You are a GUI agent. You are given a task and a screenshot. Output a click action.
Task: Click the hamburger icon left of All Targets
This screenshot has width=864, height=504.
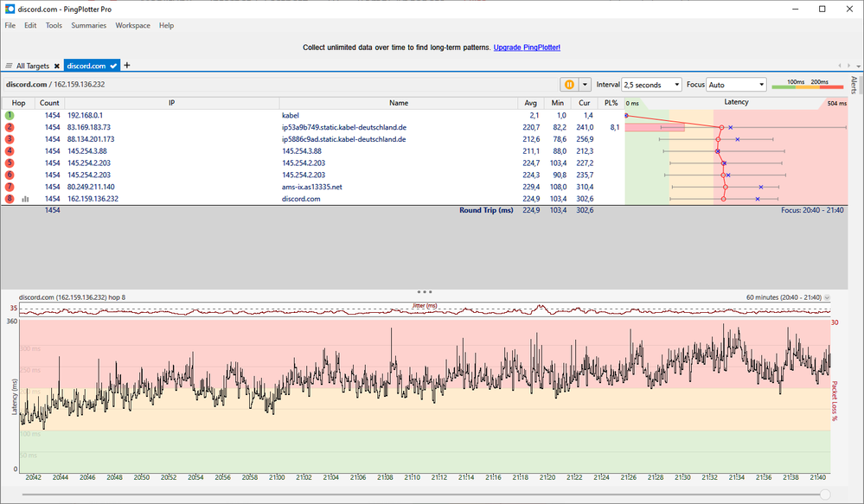[x=9, y=66]
